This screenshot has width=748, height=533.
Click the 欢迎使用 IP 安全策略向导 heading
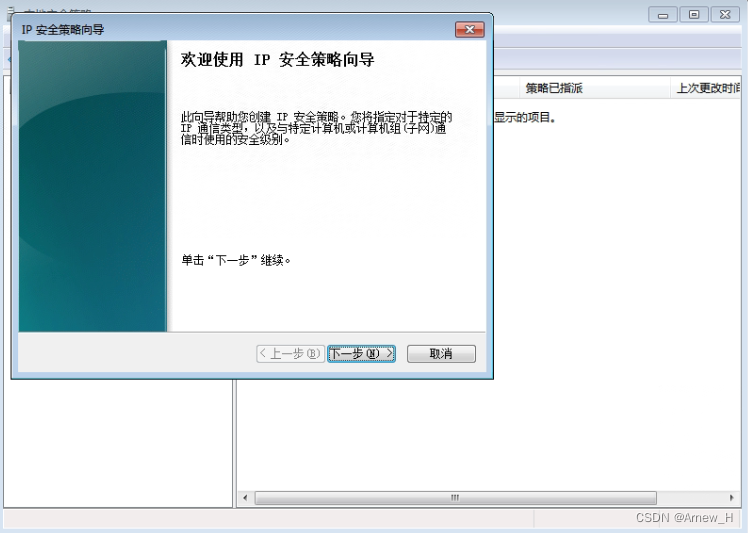tap(277, 60)
